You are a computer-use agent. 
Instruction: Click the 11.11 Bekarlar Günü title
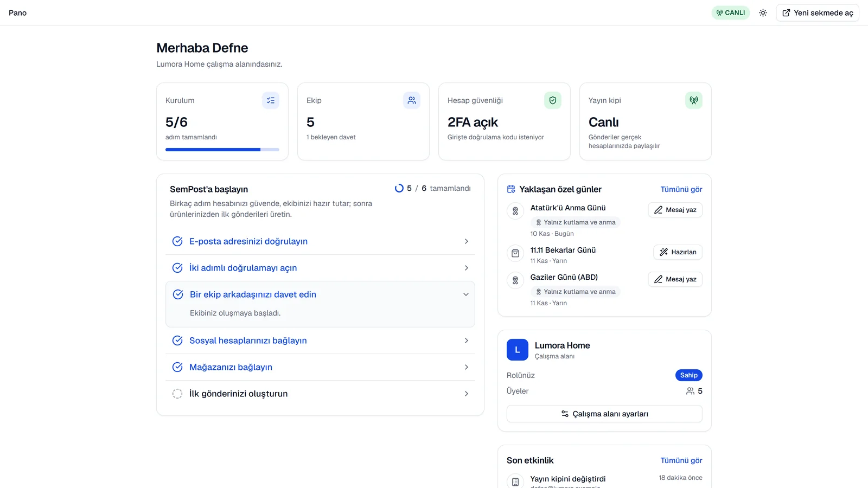(x=563, y=250)
